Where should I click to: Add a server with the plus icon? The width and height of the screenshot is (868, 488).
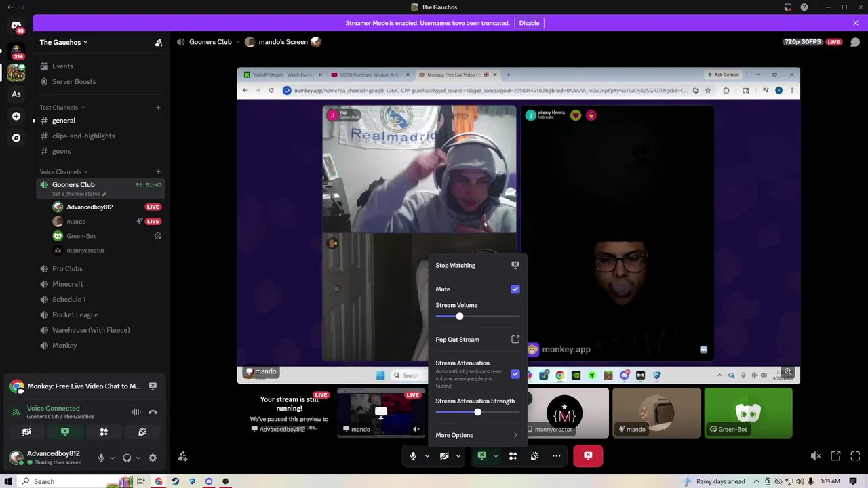(x=16, y=116)
